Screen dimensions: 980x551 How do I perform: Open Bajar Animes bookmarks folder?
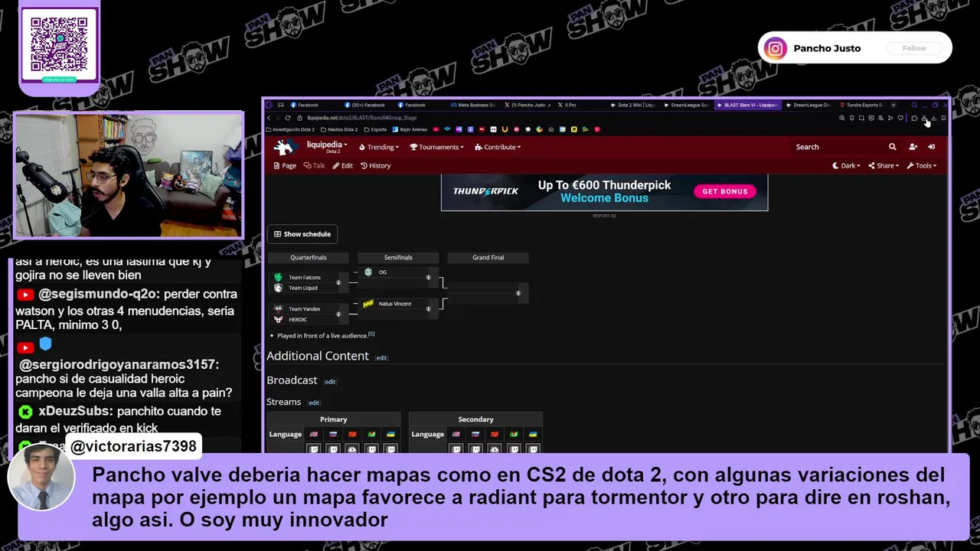coord(410,129)
